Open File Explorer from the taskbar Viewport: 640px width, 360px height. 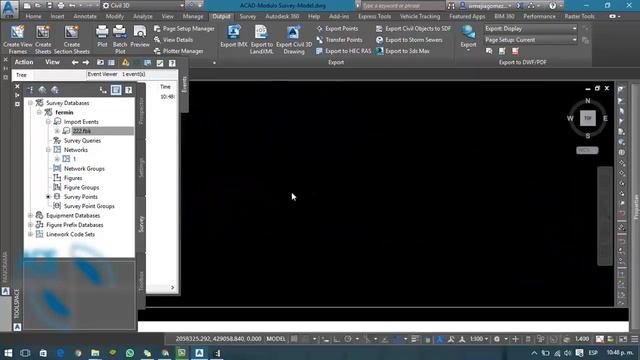coord(95,353)
